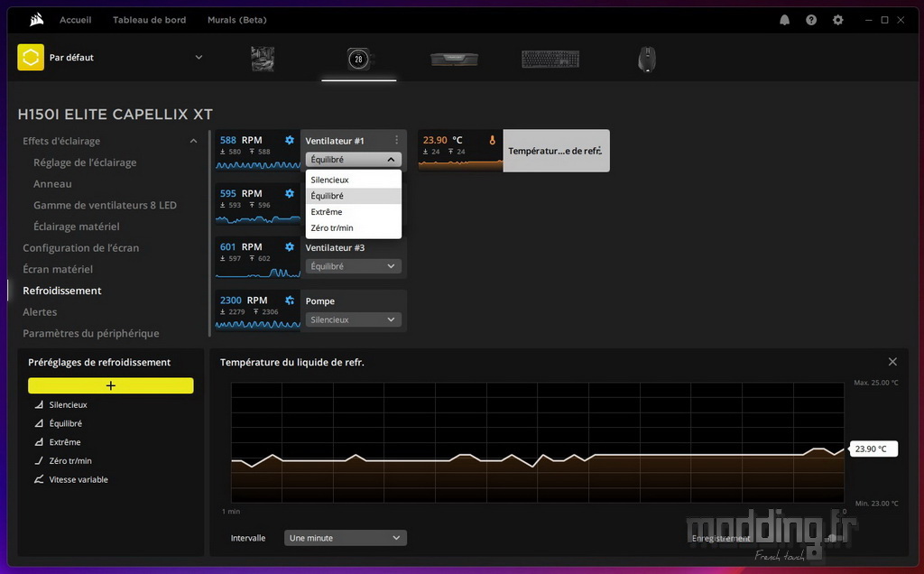Viewport: 924px width, 574px height.
Task: Select the mouse device icon
Action: click(646, 60)
